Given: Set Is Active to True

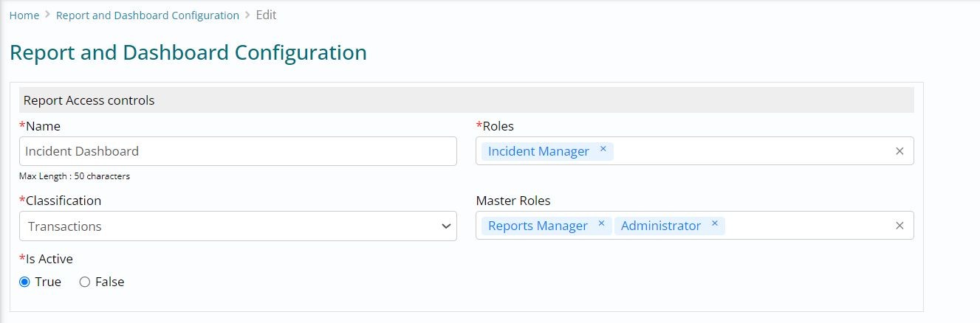Looking at the screenshot, I should 24,282.
